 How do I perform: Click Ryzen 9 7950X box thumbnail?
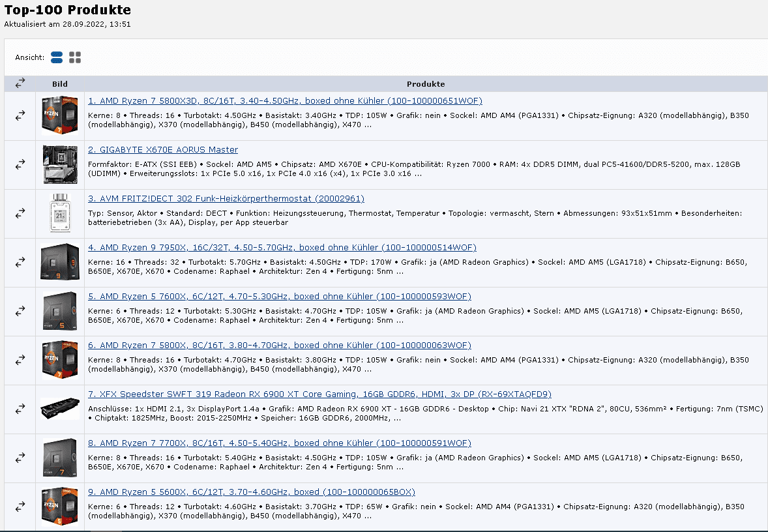[x=60, y=263]
